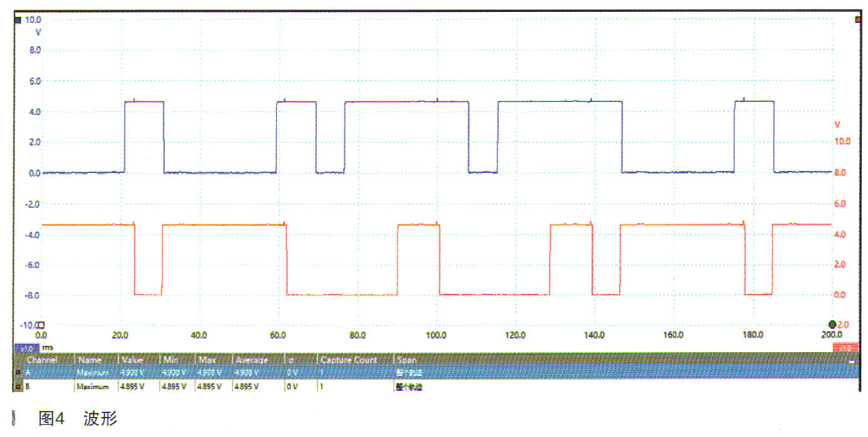Screen dimensions: 868x437
Task: Open the red x1.0 zoom button for Channel B
Action: [845, 348]
